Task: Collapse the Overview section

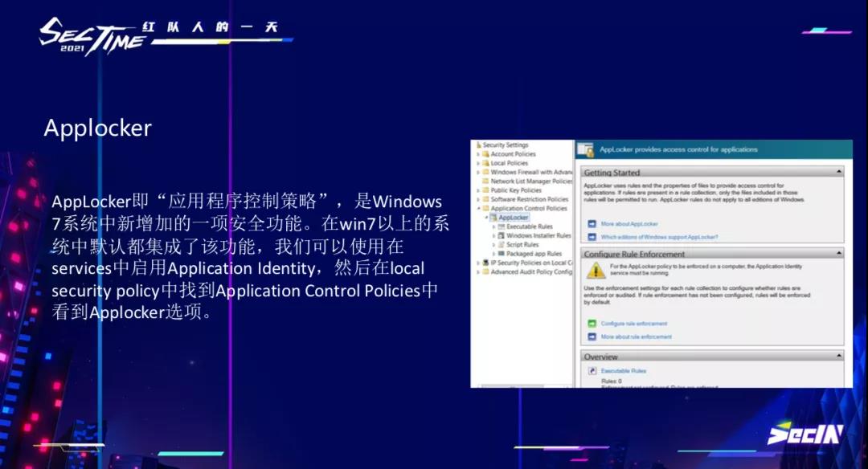Action: click(x=838, y=356)
